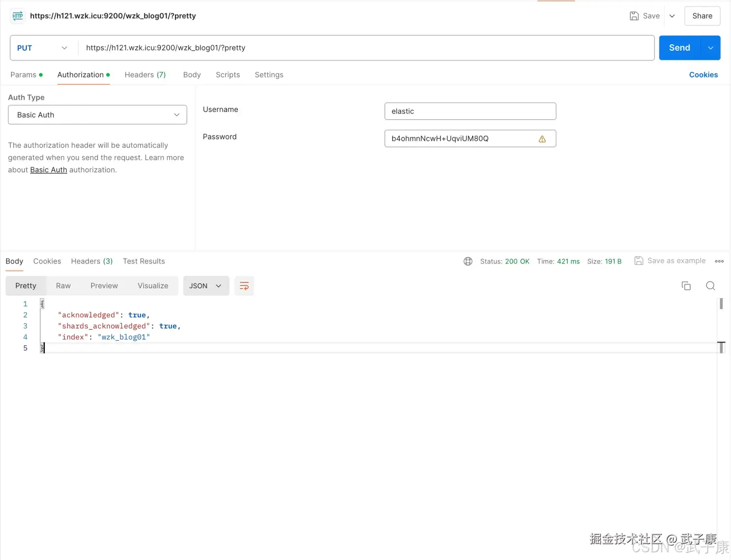
Task: Click the request URL field
Action: point(365,48)
